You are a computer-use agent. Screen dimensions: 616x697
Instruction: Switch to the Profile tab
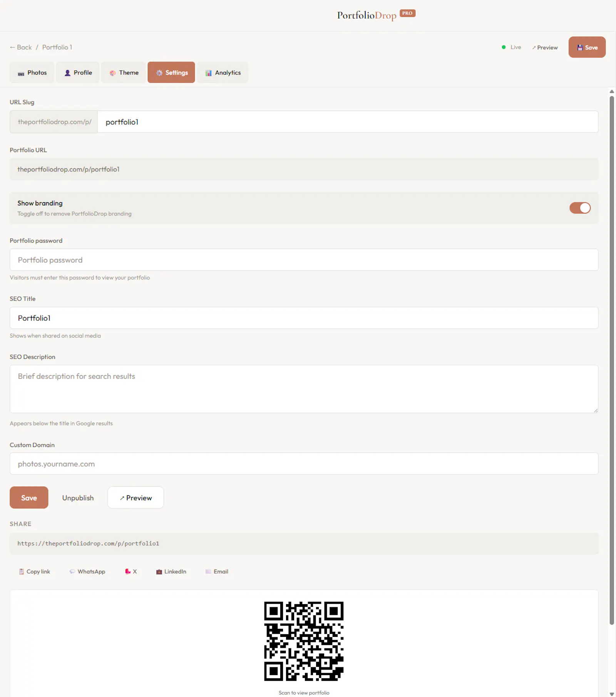78,72
